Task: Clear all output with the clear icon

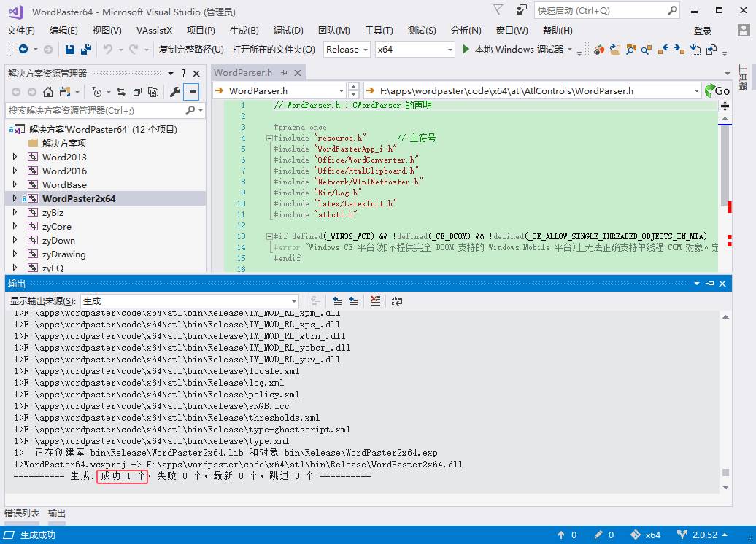Action: [x=375, y=300]
